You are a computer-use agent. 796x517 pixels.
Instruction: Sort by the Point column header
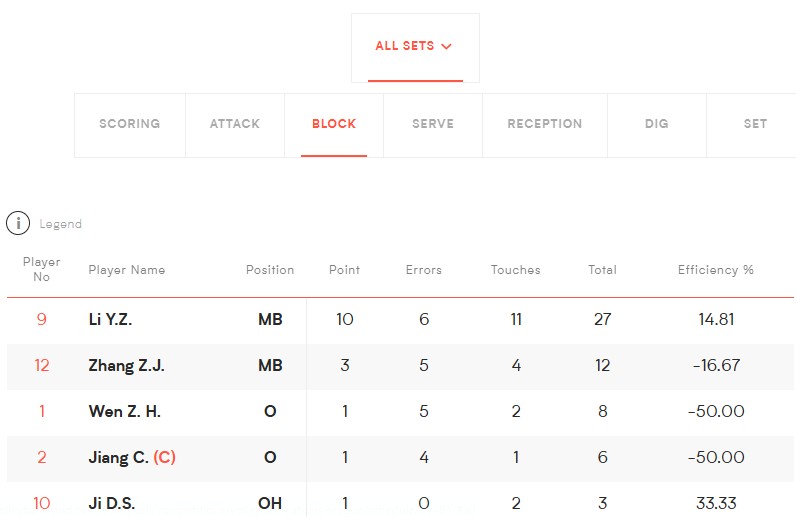tap(344, 270)
